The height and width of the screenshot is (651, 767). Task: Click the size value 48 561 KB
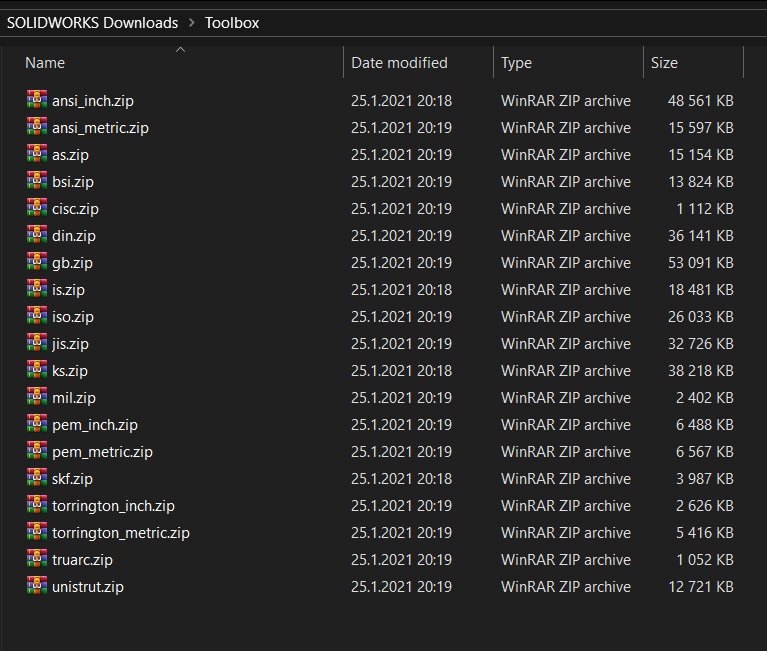[x=700, y=101]
